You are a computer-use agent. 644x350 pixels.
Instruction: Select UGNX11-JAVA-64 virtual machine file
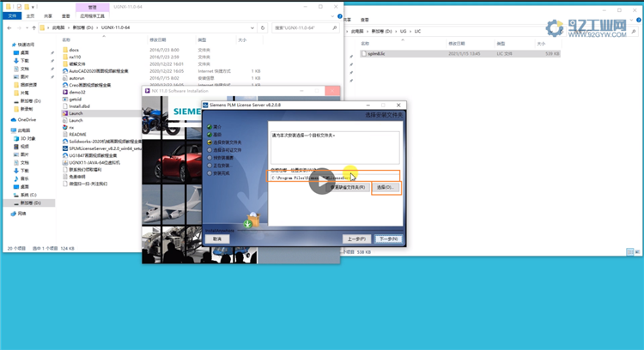(94, 162)
